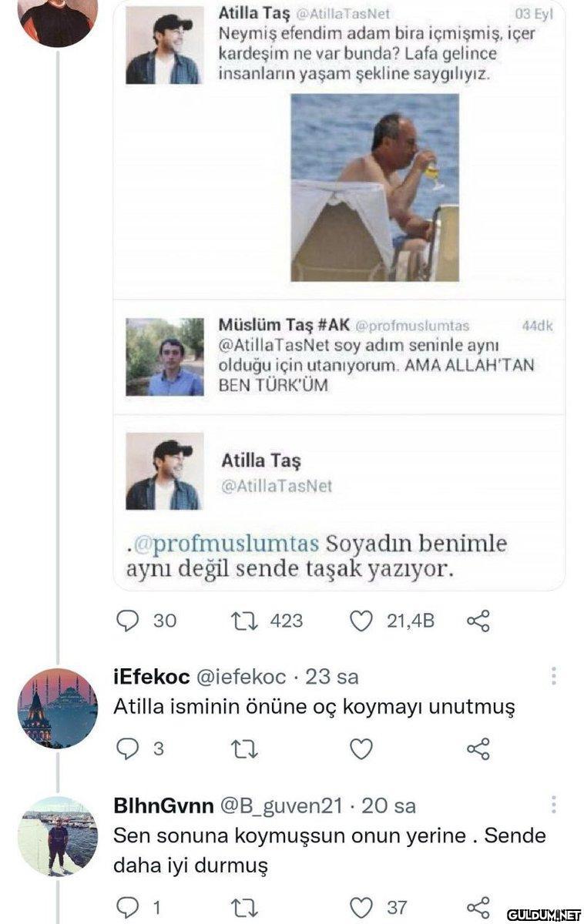Reply to iEfekoc's comment
This screenshot has width=584, height=924.
click(x=128, y=748)
